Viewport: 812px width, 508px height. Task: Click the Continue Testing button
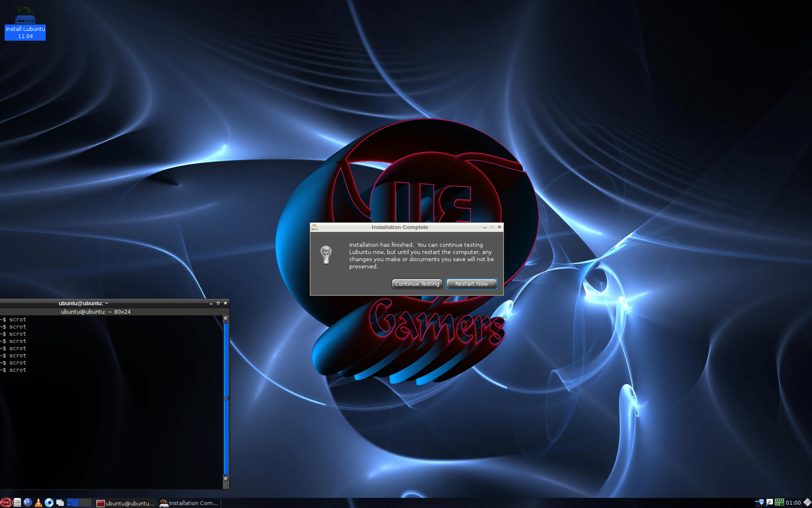[x=417, y=284]
